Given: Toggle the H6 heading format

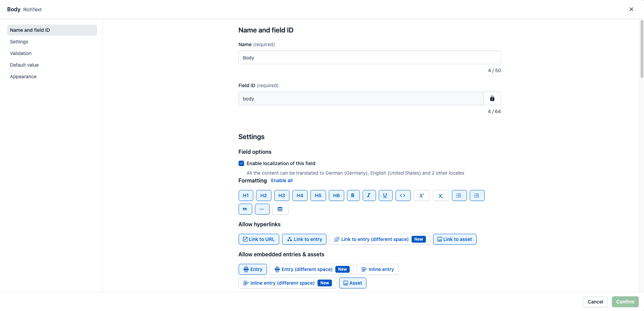Looking at the screenshot, I should (336, 195).
